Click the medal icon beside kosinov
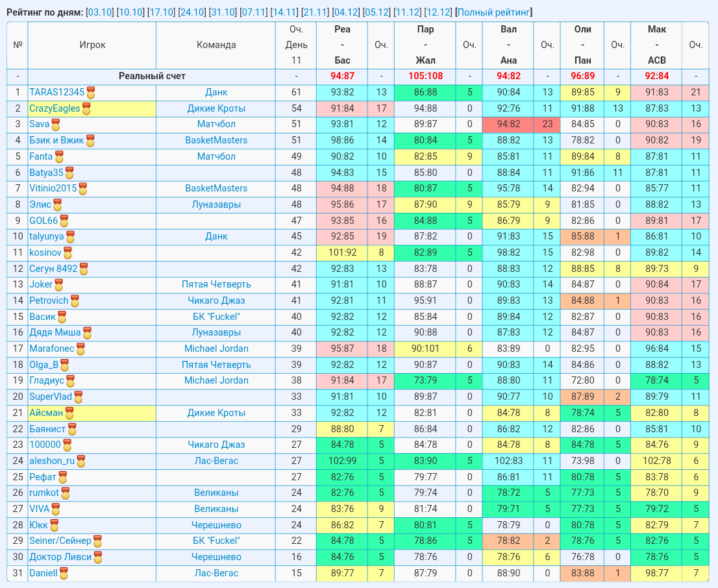718x588 pixels. click(x=68, y=252)
